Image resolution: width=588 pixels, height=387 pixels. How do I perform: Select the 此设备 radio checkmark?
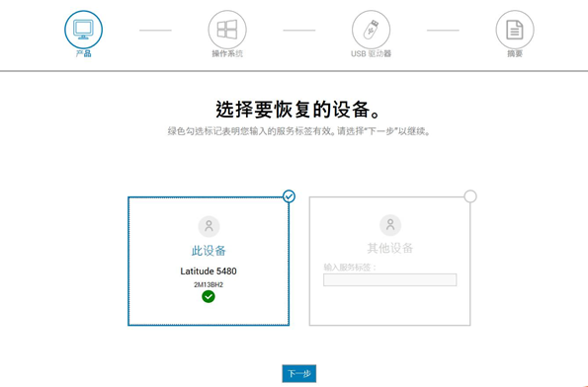coord(289,196)
